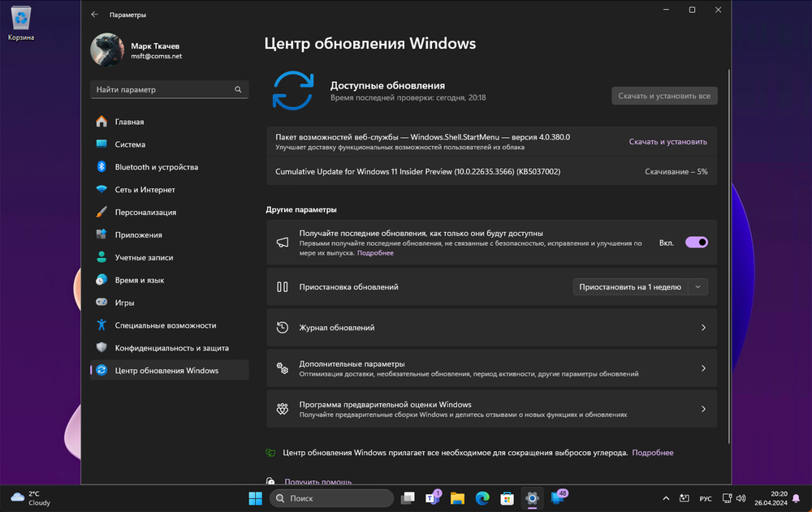Open Подробнее link about carbon emissions

pyautogui.click(x=653, y=453)
